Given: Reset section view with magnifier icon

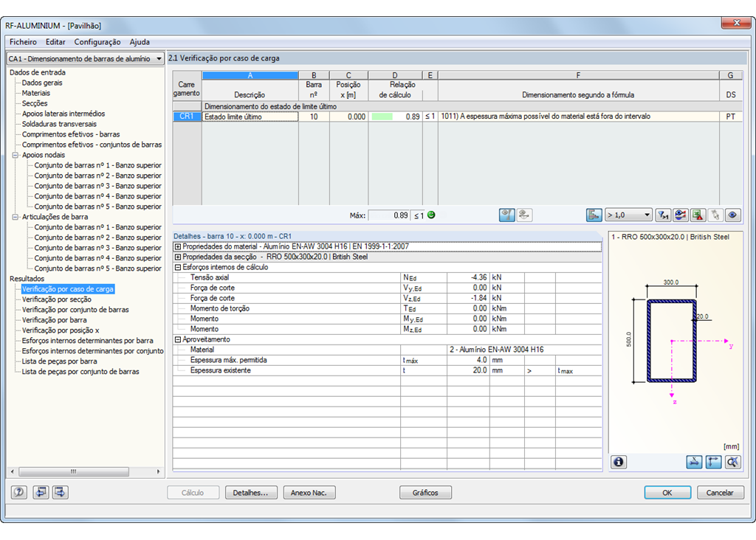Looking at the screenshot, I should [732, 462].
